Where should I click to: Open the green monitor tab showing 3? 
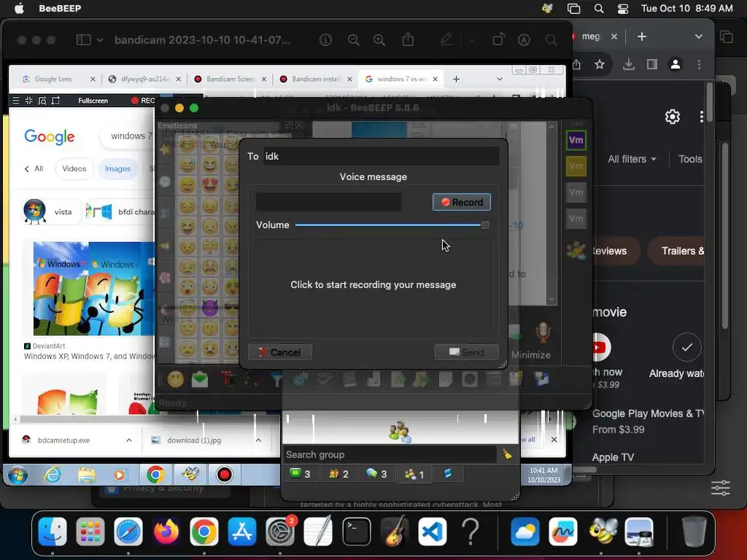(300, 474)
